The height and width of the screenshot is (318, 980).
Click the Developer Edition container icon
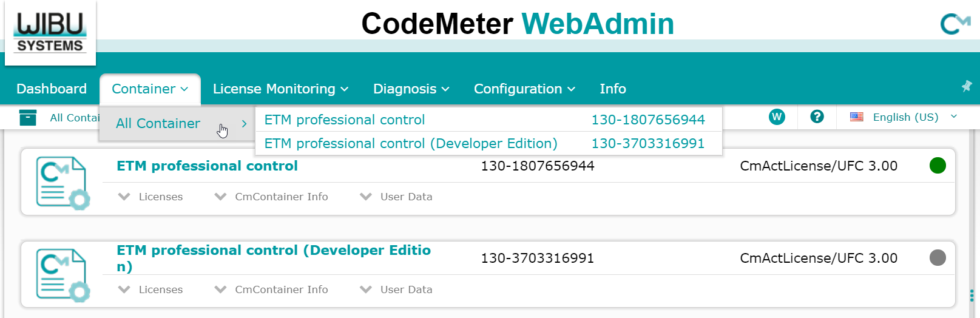coord(63,275)
